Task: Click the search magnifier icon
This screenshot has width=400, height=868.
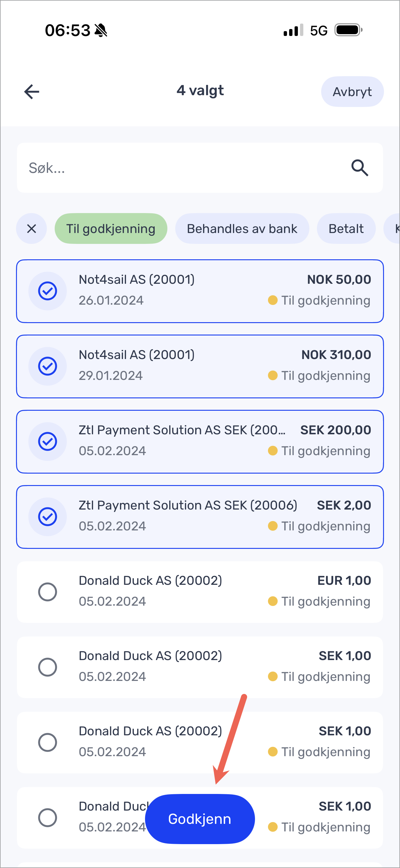Action: click(360, 168)
